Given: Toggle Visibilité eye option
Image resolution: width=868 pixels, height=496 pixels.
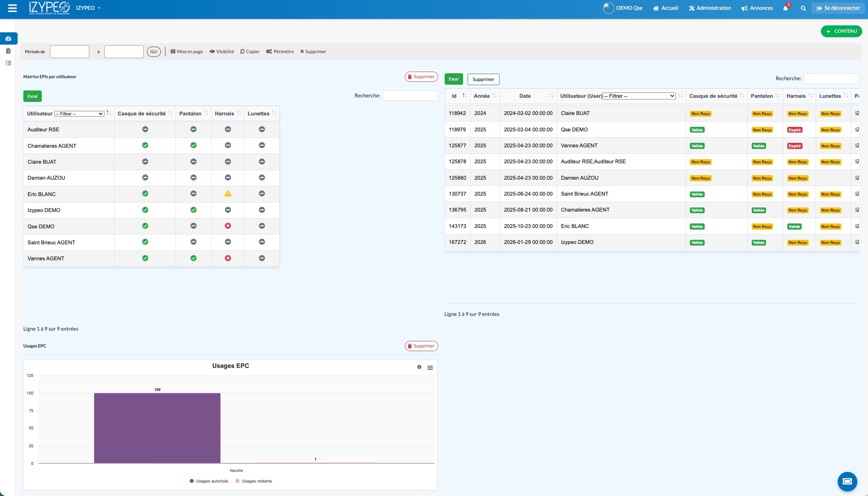Looking at the screenshot, I should click(x=222, y=52).
